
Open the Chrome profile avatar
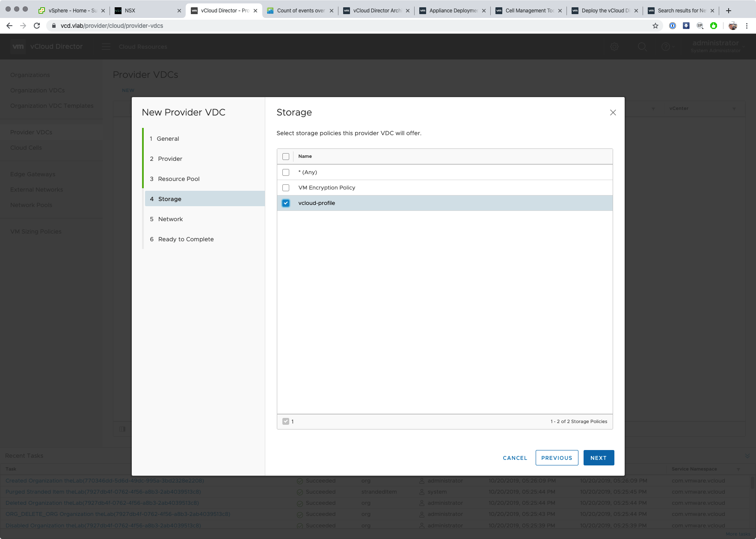click(732, 26)
